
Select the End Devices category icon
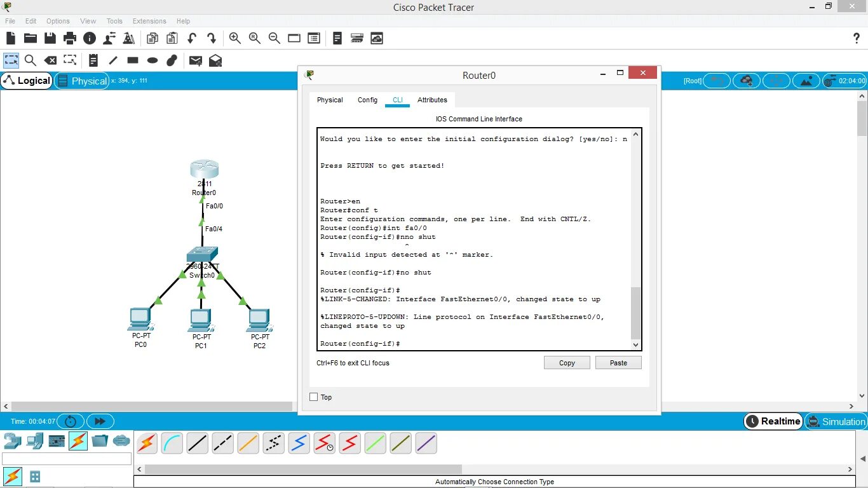[x=35, y=440]
